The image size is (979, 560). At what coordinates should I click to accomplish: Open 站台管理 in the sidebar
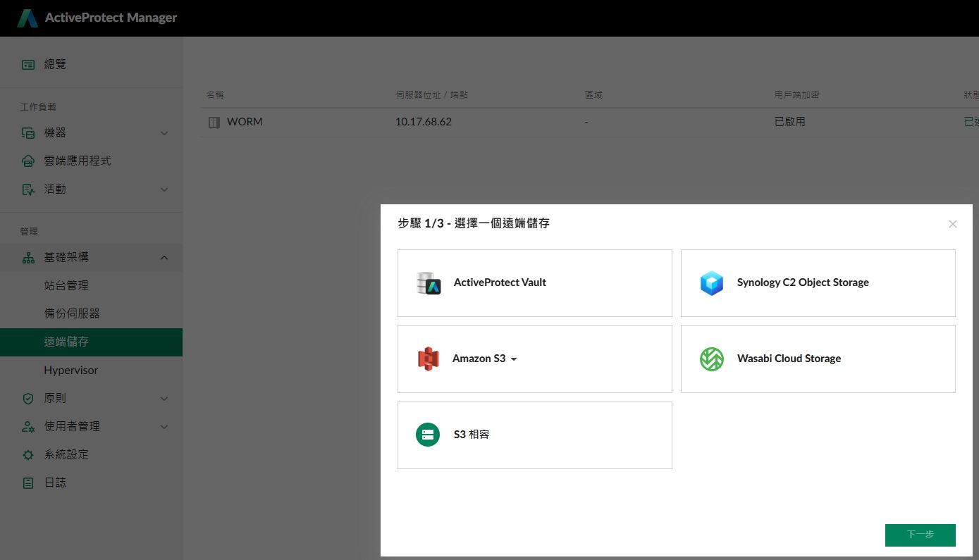coord(66,285)
